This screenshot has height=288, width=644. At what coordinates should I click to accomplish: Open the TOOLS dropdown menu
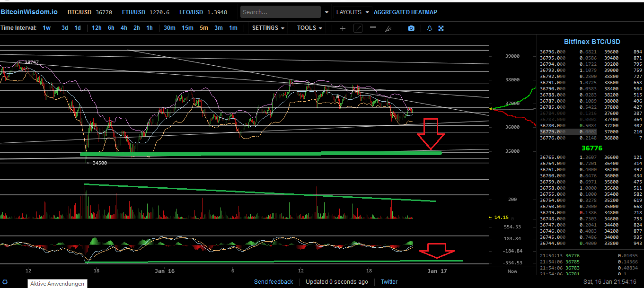pos(309,28)
